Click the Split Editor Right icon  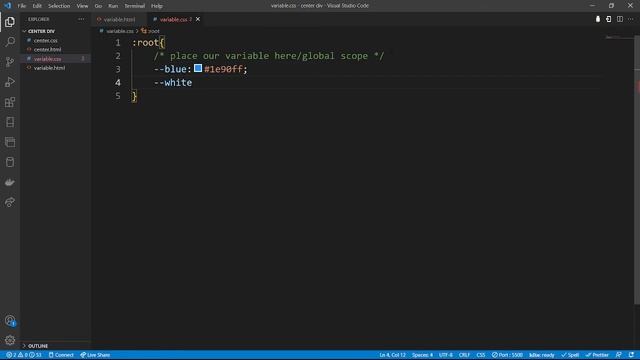[x=620, y=19]
